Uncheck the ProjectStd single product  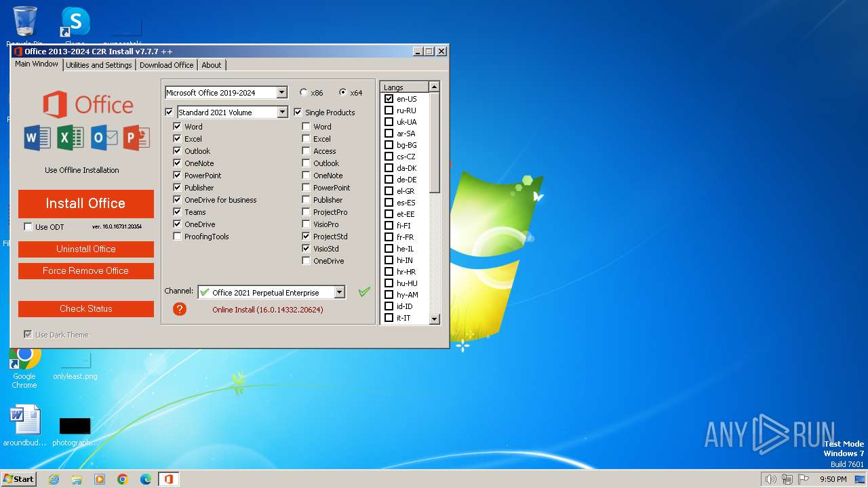306,237
